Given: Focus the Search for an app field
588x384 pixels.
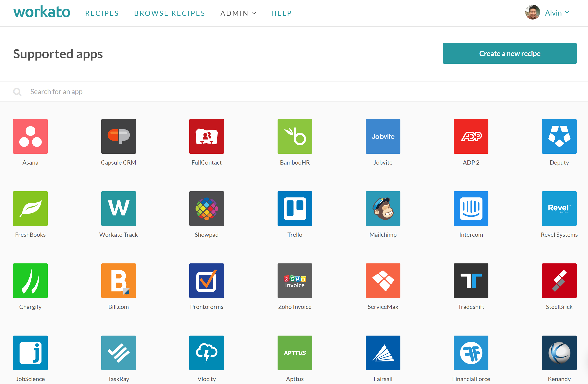Looking at the screenshot, I should [x=294, y=92].
